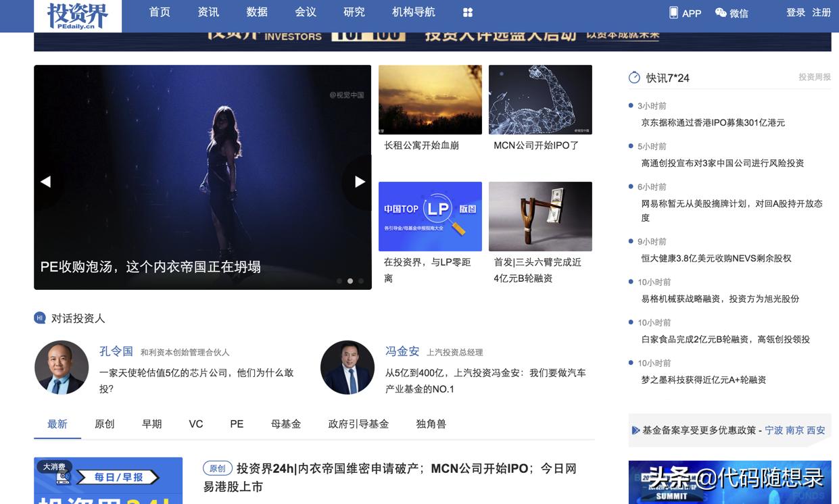Open the 机构导航 menu item

click(413, 12)
